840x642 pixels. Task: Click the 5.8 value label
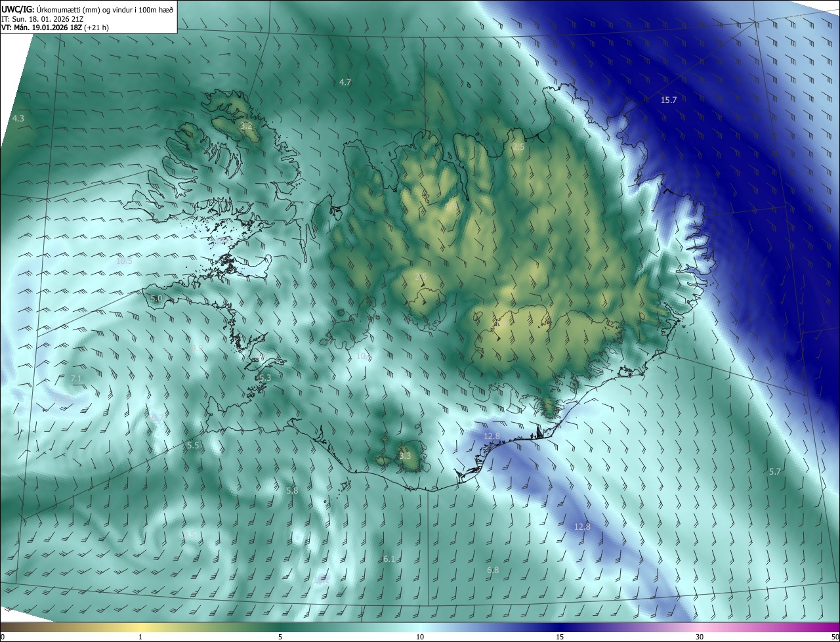point(293,490)
